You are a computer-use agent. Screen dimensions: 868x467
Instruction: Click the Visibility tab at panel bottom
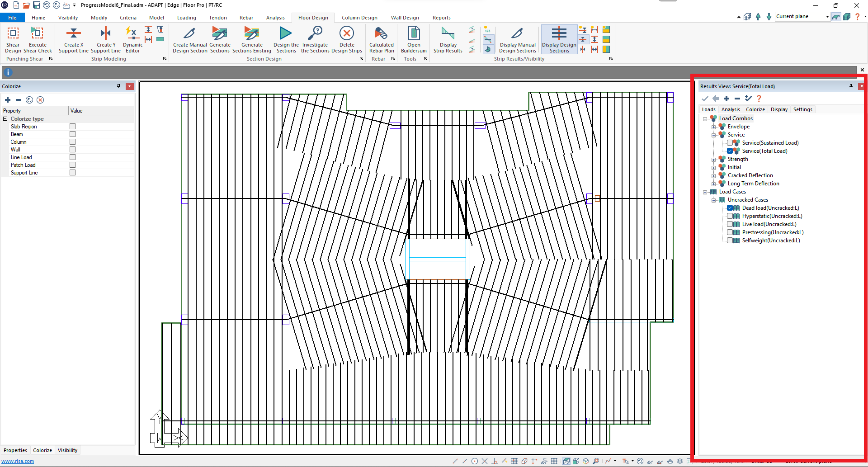tap(67, 450)
